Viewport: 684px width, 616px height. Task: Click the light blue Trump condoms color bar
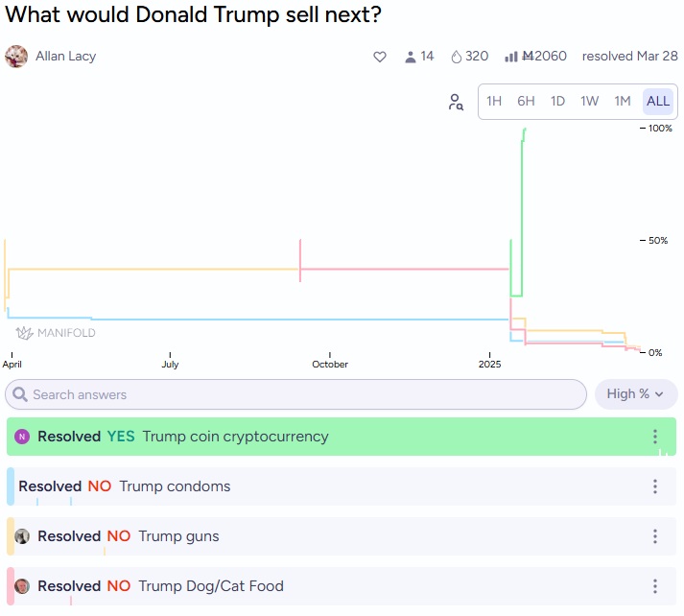pyautogui.click(x=11, y=486)
